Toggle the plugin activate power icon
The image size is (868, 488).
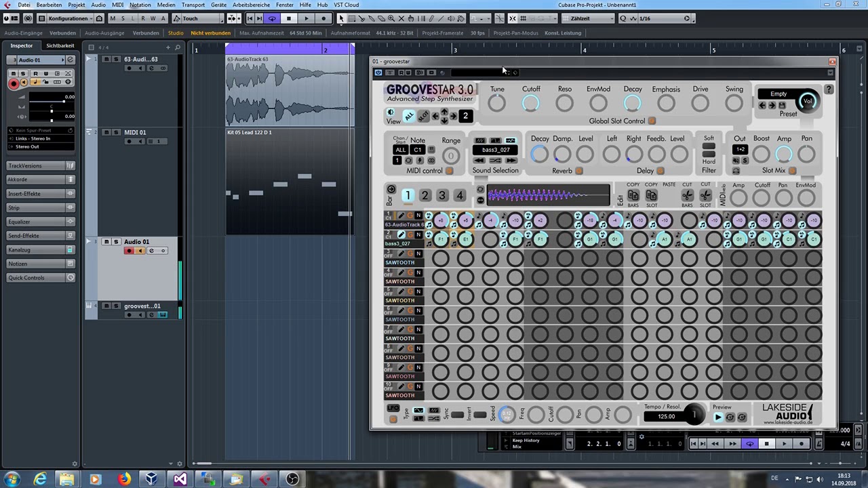point(378,73)
